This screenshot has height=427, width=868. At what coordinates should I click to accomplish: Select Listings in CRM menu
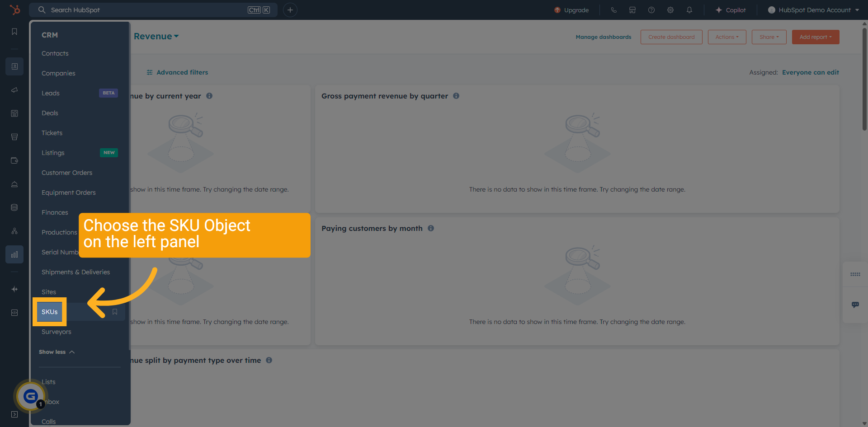point(53,153)
